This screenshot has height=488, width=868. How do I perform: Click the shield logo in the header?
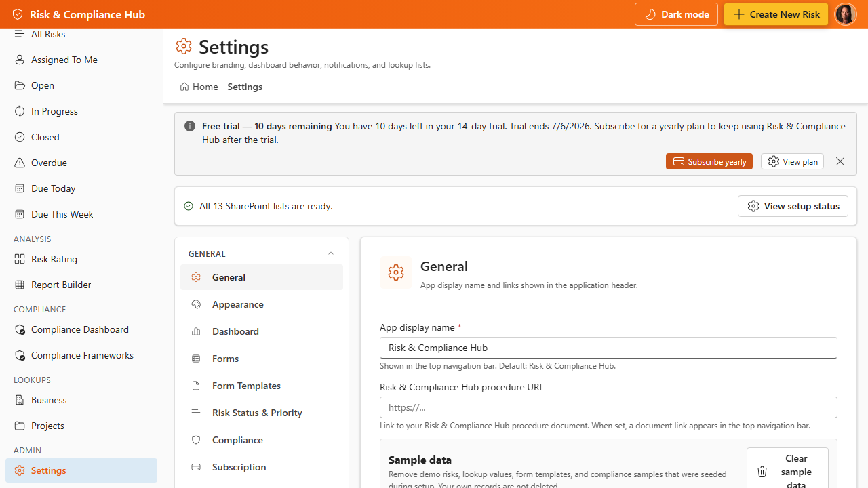pyautogui.click(x=18, y=14)
